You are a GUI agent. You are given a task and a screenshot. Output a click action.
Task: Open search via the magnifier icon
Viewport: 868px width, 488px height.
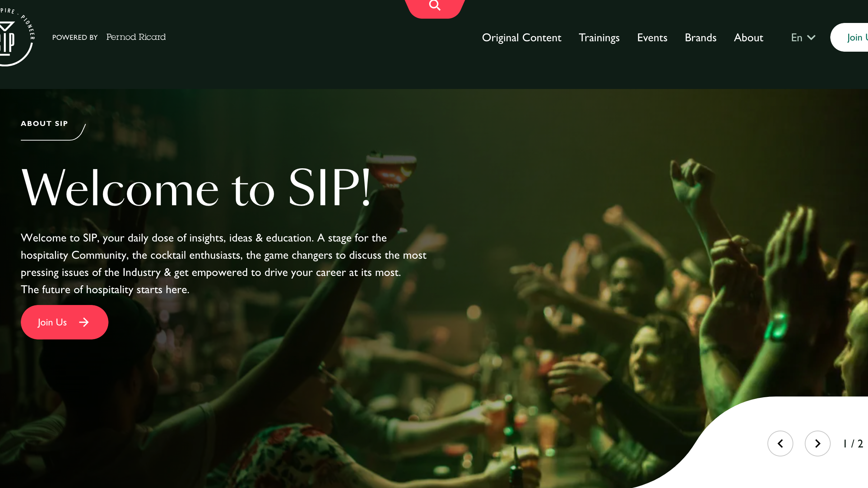coord(435,5)
